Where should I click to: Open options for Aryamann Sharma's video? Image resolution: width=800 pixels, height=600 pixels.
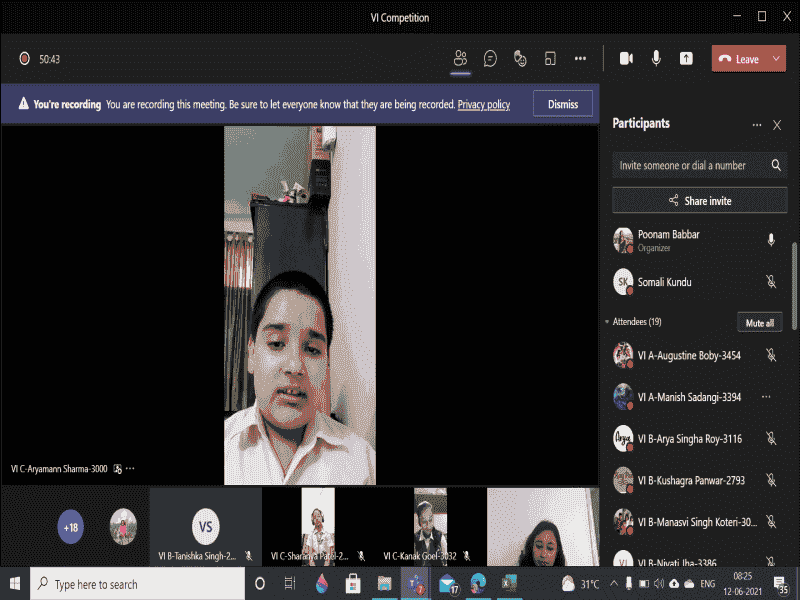[130, 468]
